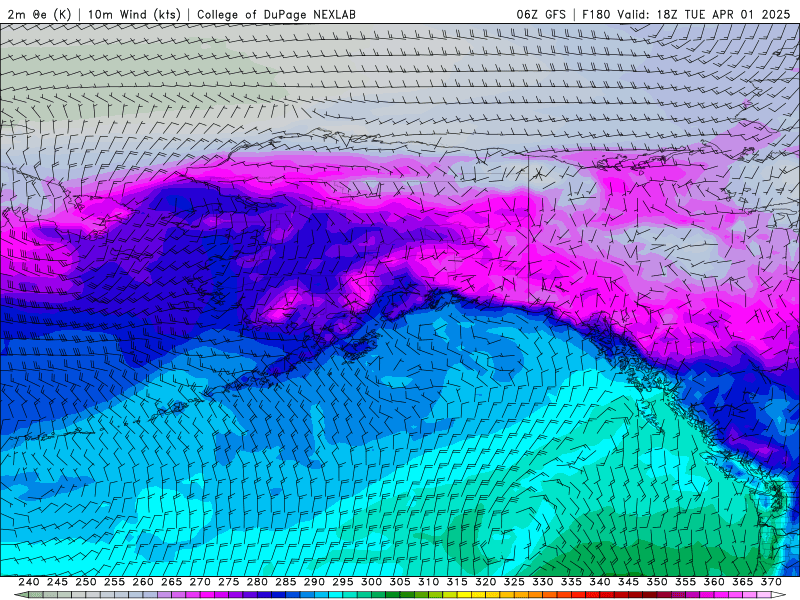
Task: Click the 280 scale number
Action: click(x=257, y=582)
